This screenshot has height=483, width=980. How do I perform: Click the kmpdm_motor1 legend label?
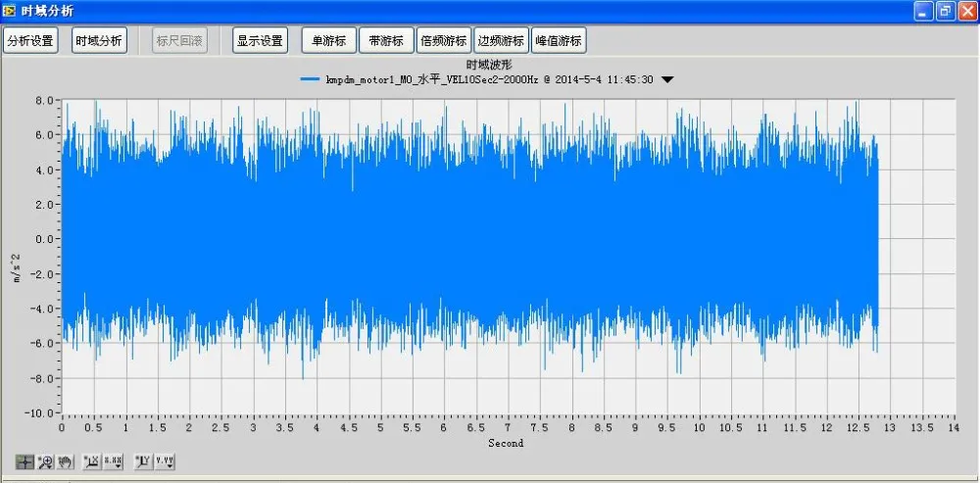pyautogui.click(x=490, y=80)
